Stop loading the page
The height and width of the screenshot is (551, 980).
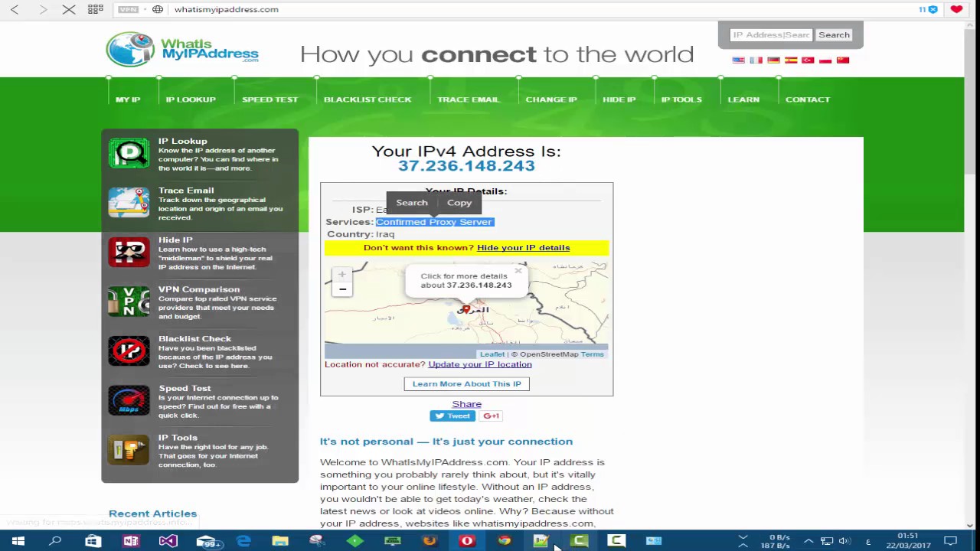click(69, 9)
